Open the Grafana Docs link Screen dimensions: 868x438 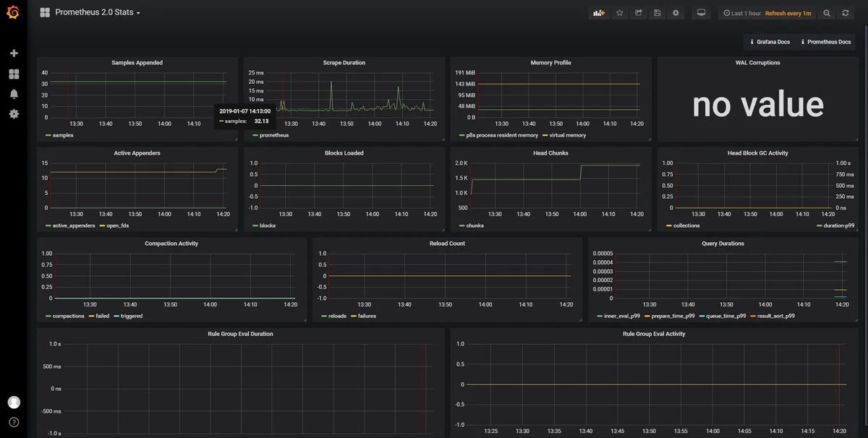click(x=770, y=42)
